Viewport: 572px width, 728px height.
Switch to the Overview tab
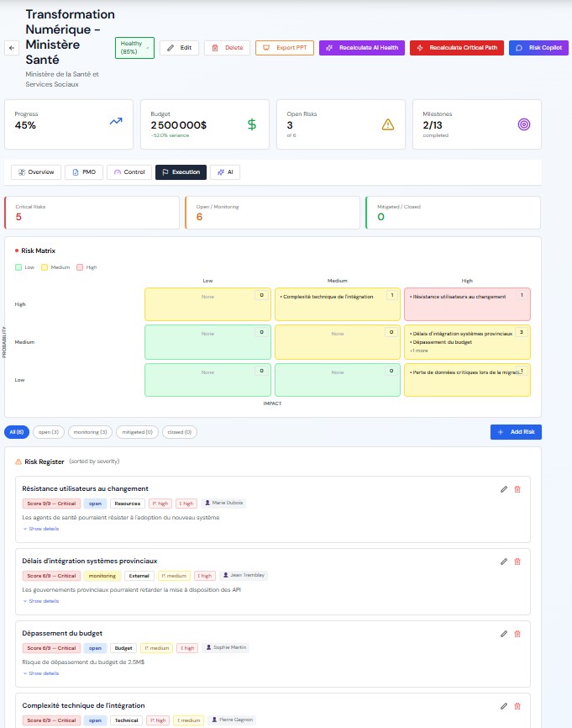(x=36, y=172)
